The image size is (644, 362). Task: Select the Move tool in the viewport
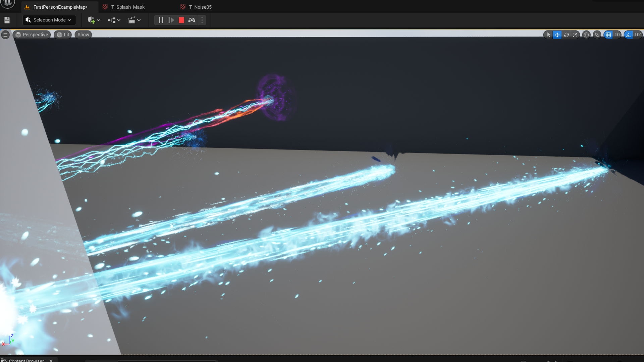pyautogui.click(x=557, y=35)
